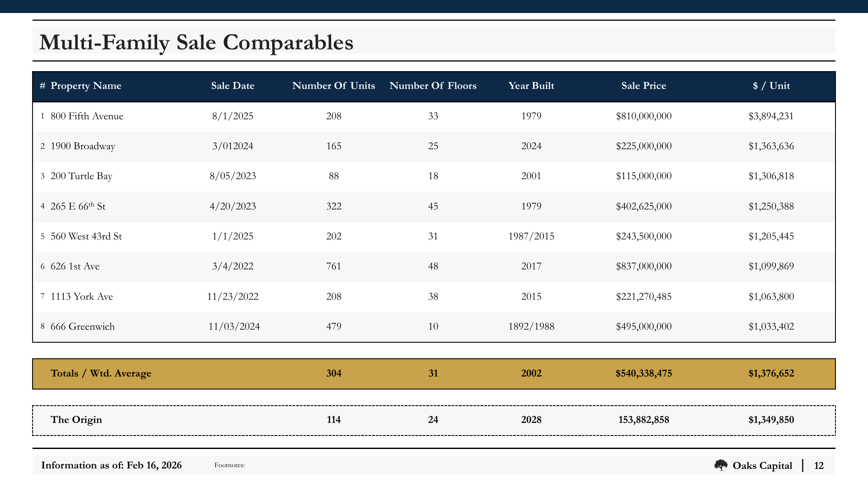
Task: Click the Property Name column header
Action: (86, 86)
